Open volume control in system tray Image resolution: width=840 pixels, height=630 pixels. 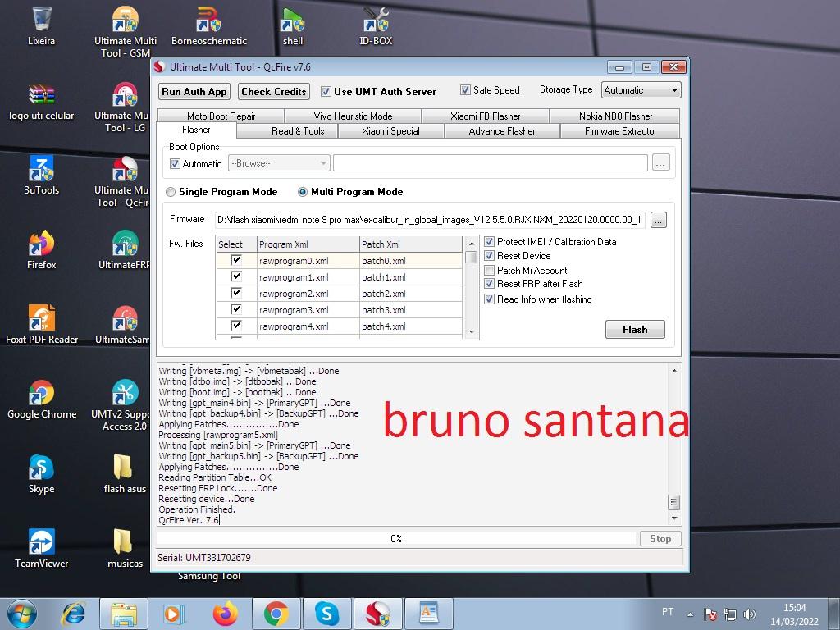click(x=750, y=614)
